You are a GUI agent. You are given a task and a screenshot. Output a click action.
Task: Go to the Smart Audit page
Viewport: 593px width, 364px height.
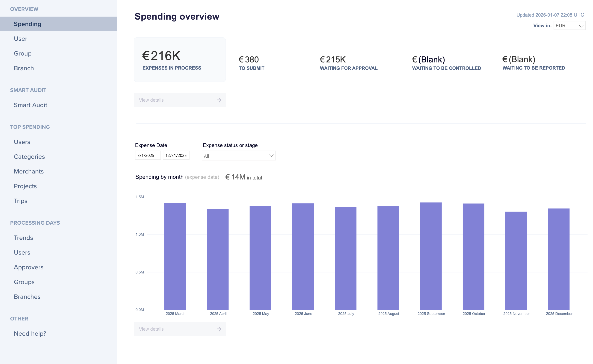click(30, 105)
